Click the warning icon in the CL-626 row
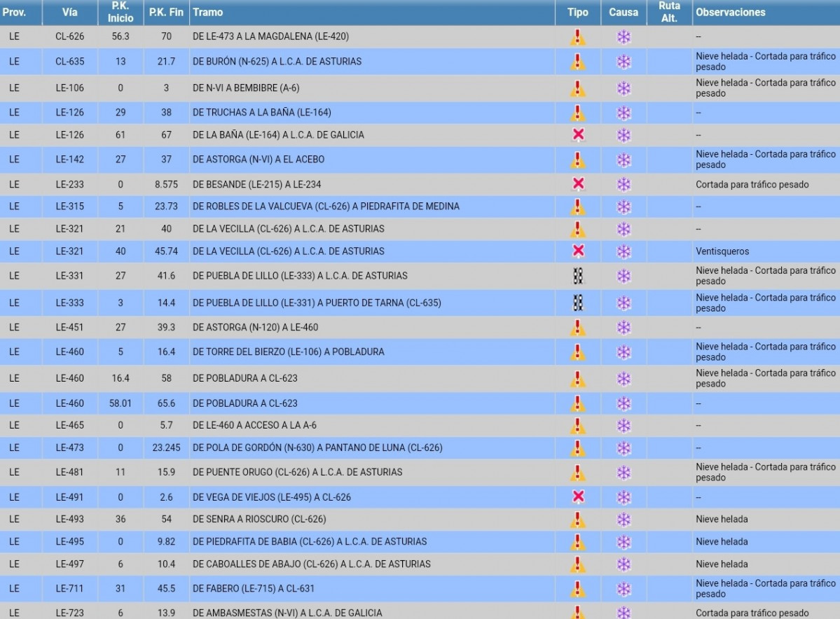This screenshot has width=840, height=619. click(x=577, y=37)
